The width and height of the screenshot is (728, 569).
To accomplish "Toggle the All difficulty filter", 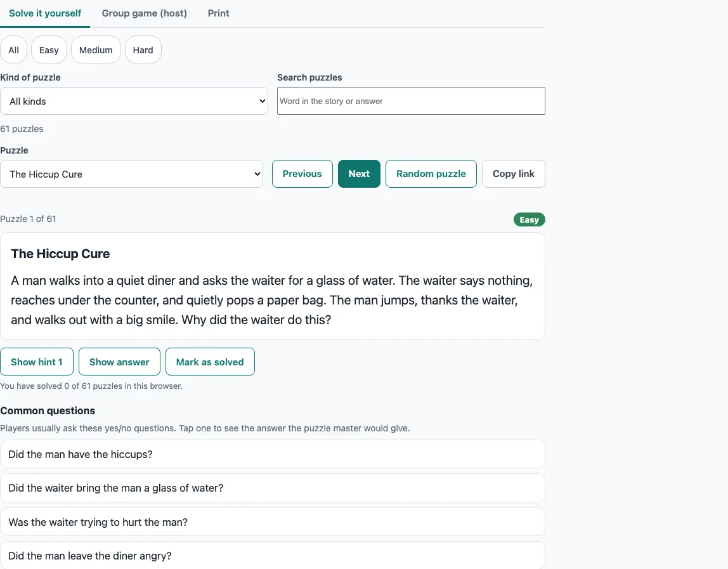I will point(13,49).
